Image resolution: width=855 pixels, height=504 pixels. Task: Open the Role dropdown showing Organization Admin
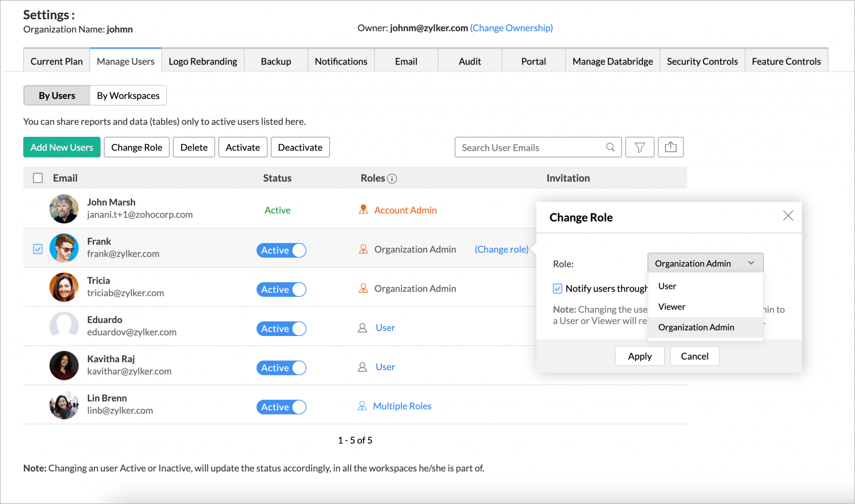[705, 262]
